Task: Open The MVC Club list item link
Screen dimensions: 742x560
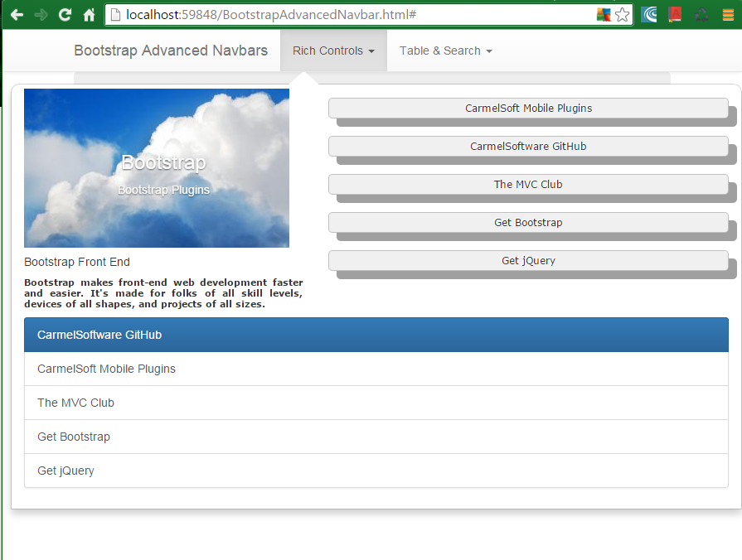Action: 75,403
